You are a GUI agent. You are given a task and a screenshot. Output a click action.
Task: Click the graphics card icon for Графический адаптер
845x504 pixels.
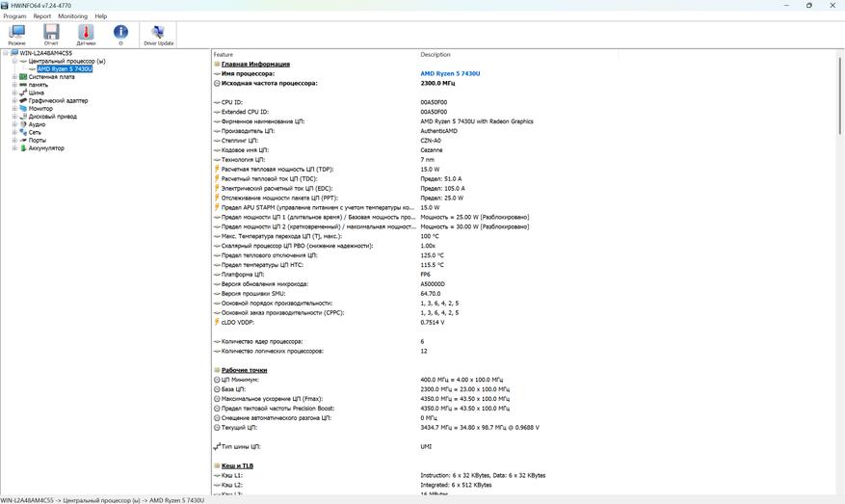coord(23,100)
